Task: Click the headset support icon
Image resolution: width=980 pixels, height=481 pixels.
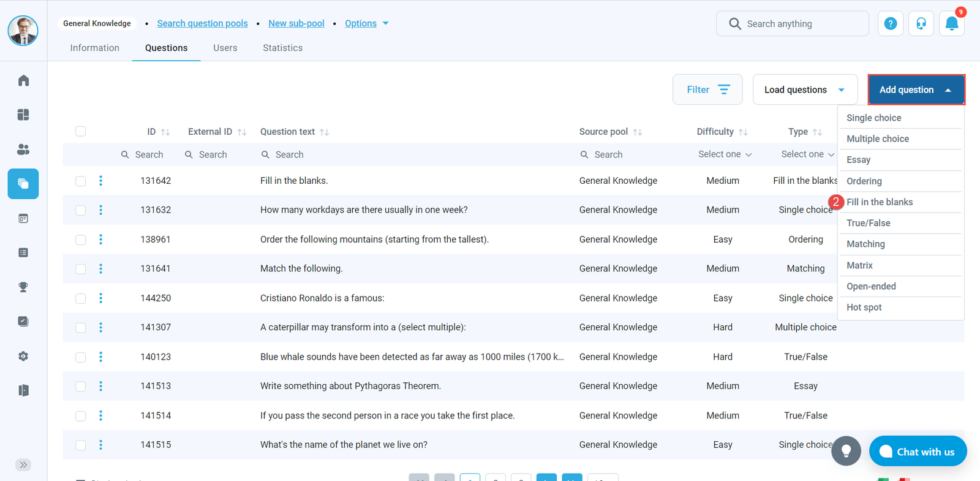Action: pyautogui.click(x=921, y=24)
